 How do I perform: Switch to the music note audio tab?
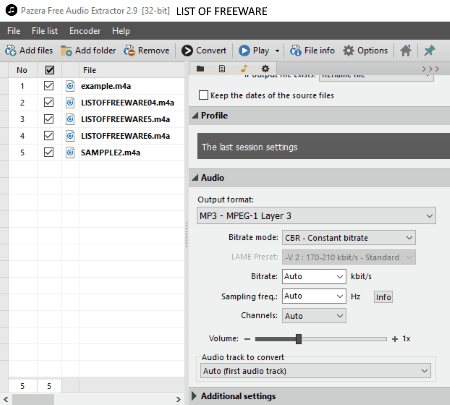244,69
